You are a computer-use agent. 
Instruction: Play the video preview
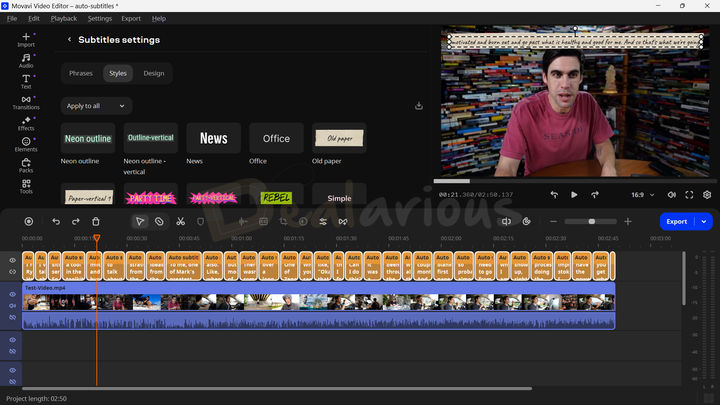point(574,195)
